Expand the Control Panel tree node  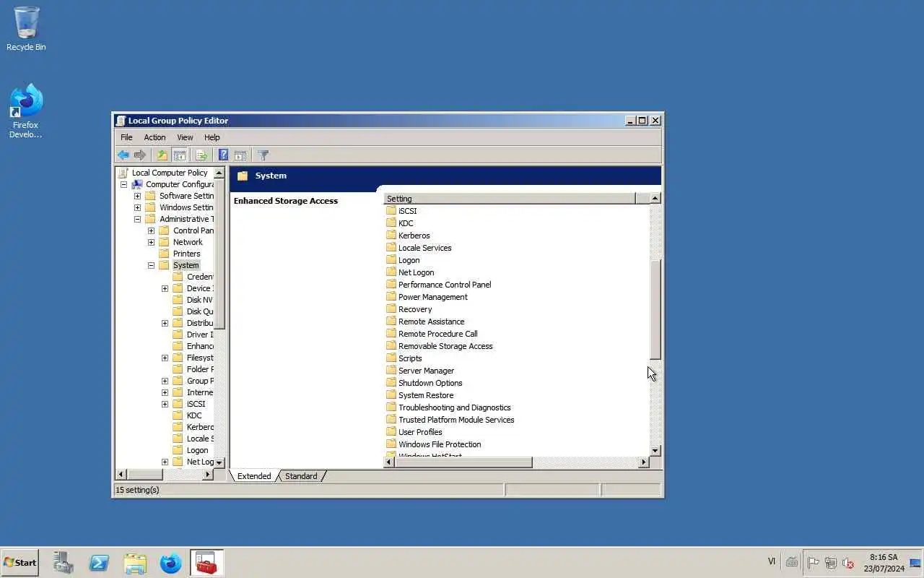coord(151,230)
